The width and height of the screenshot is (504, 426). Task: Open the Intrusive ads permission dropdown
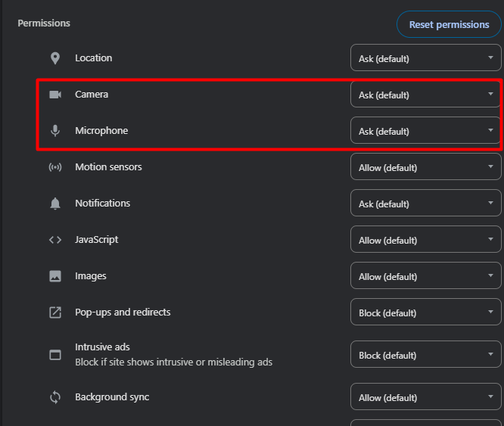coord(425,354)
